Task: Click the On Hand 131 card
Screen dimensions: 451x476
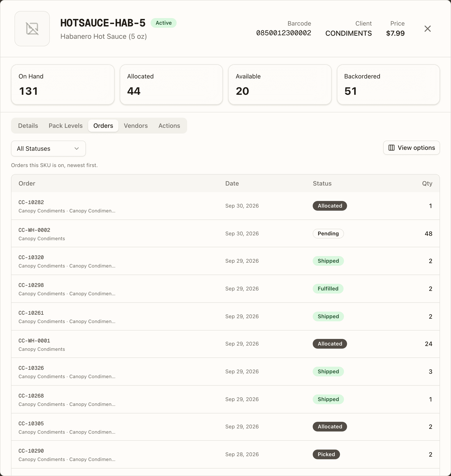Action: click(63, 84)
